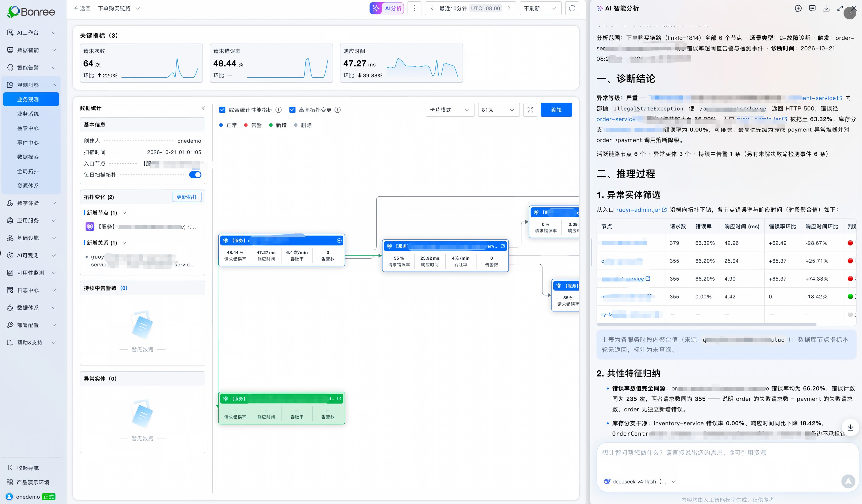Viewport: 862px width, 504px height.
Task: Click the 请求错误率 48.44% metric card
Action: tap(271, 63)
